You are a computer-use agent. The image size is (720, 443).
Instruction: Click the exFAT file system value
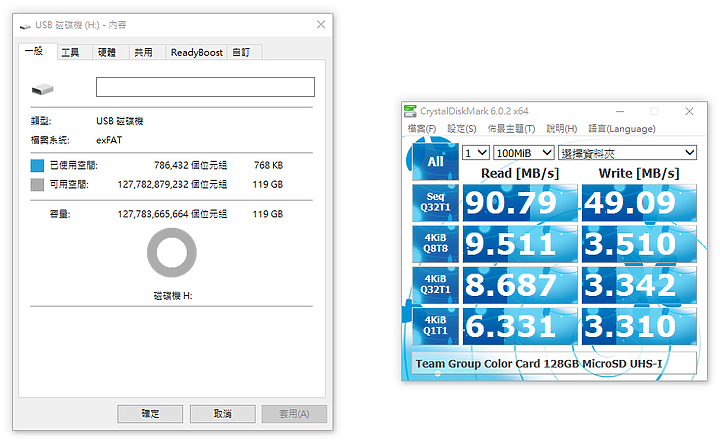[109, 140]
